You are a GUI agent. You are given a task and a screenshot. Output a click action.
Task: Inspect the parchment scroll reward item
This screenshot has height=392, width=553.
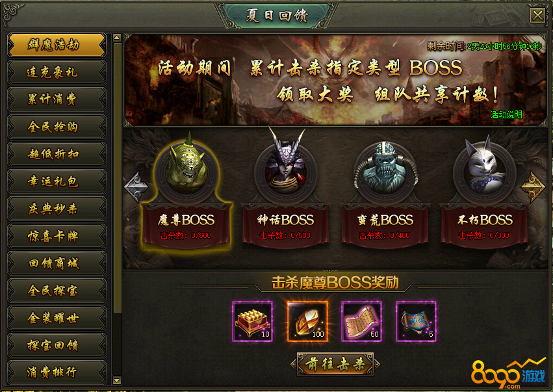pyautogui.click(x=361, y=321)
